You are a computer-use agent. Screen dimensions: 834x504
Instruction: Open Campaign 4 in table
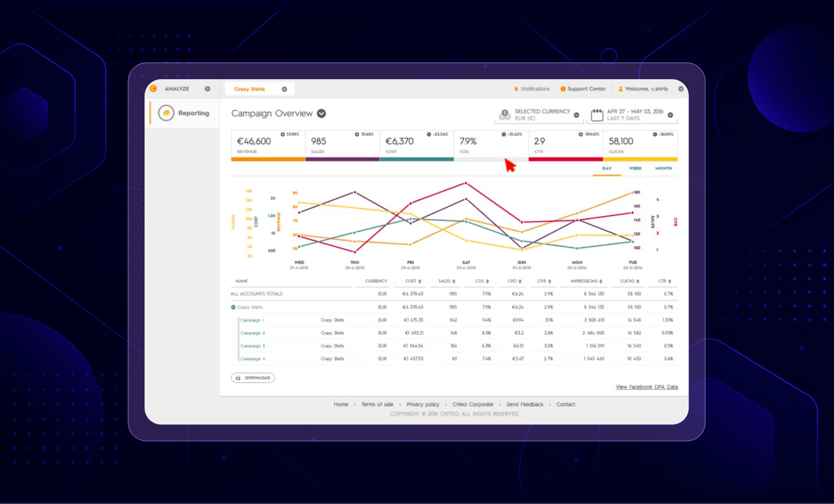click(x=253, y=359)
